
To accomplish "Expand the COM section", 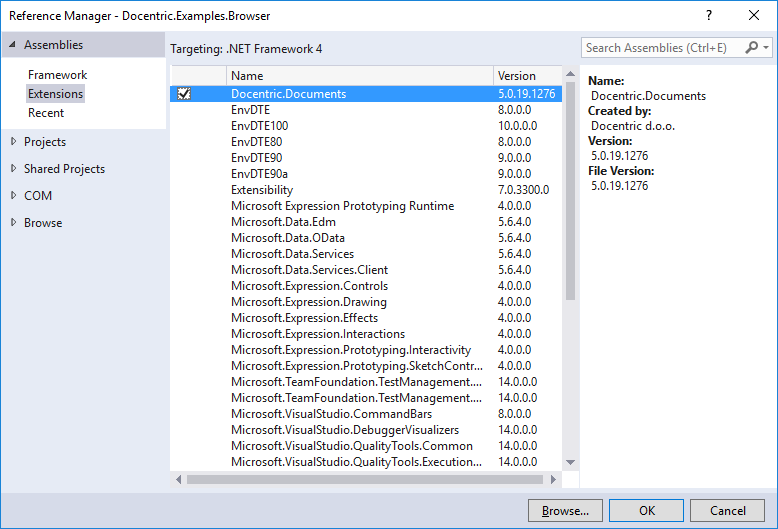I will coord(13,196).
